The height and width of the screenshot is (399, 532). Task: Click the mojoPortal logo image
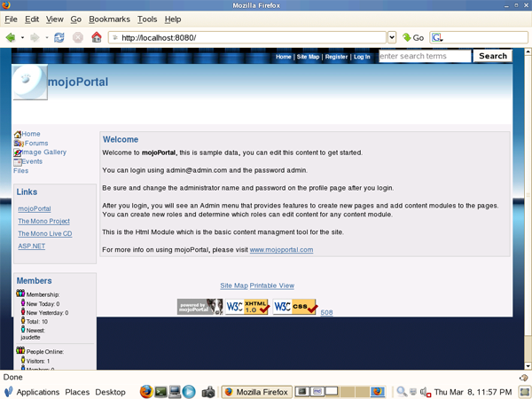pyautogui.click(x=30, y=83)
